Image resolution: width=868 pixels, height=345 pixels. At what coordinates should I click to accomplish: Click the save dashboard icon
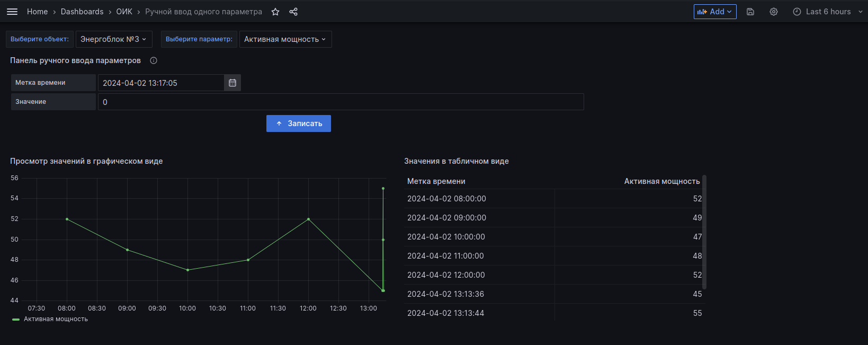pyautogui.click(x=750, y=12)
